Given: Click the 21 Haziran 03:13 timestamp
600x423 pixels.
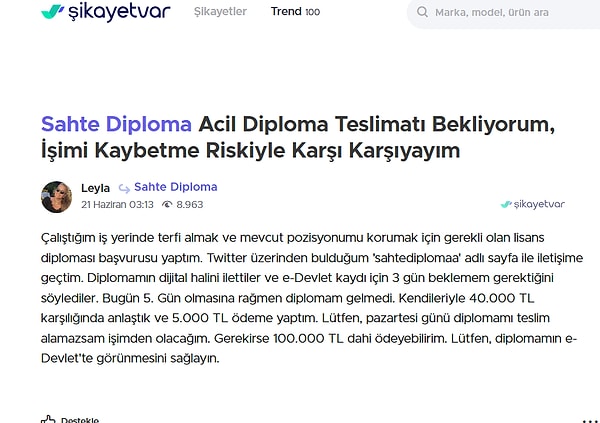Looking at the screenshot, I should (117, 204).
